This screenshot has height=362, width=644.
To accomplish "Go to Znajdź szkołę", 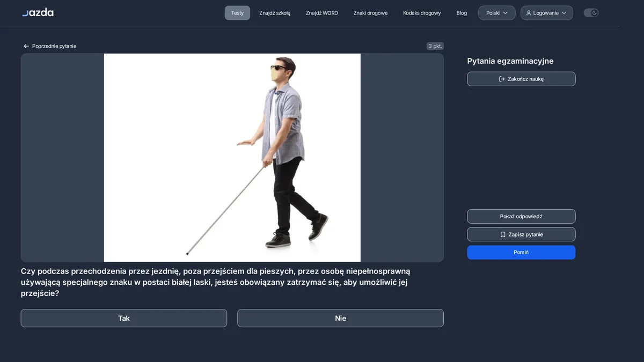I will (275, 13).
